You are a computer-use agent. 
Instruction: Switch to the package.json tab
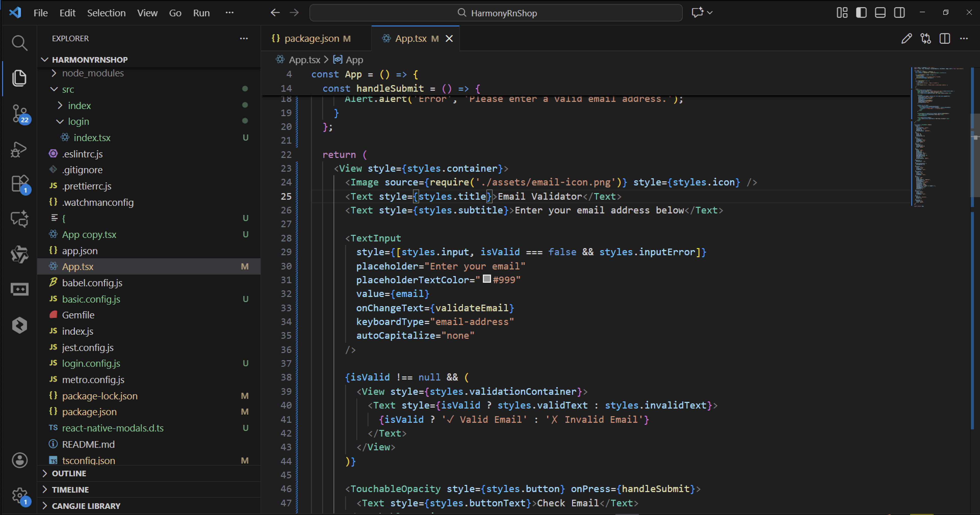(x=312, y=38)
